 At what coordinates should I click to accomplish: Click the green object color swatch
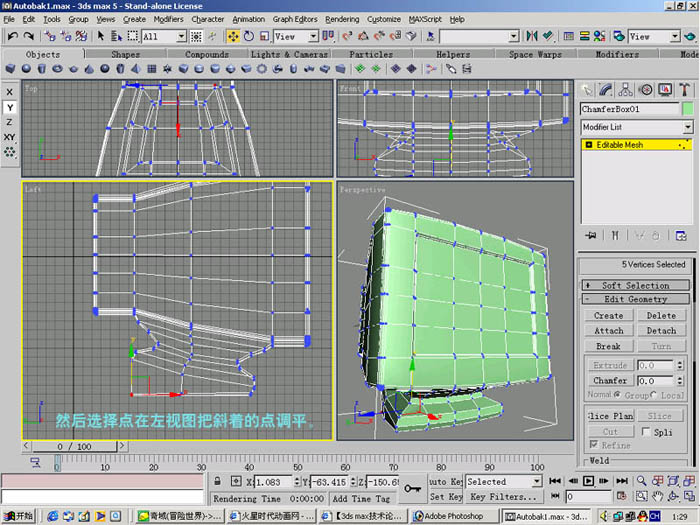click(x=688, y=108)
